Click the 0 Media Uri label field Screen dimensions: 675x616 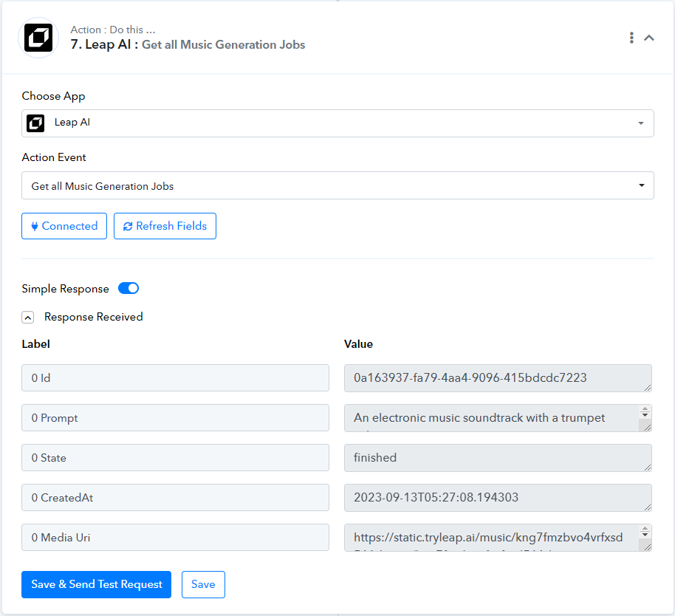tap(175, 537)
